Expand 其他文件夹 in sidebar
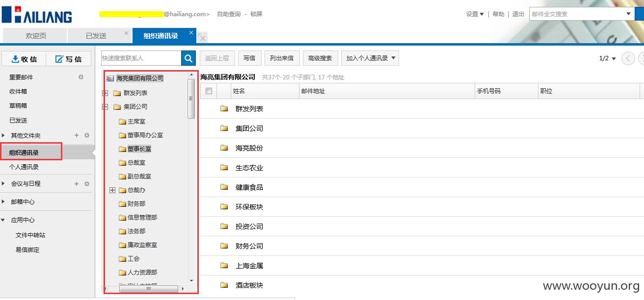644x300 pixels. point(4,135)
